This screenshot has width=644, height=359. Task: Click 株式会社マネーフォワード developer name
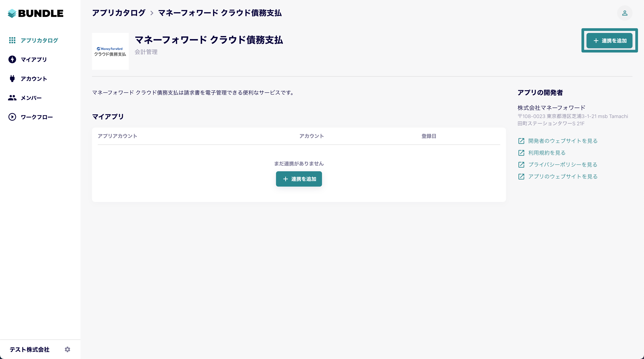pyautogui.click(x=551, y=108)
